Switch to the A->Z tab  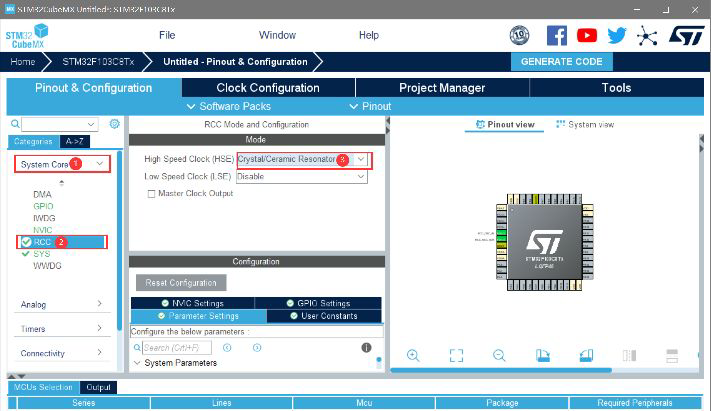tap(75, 142)
